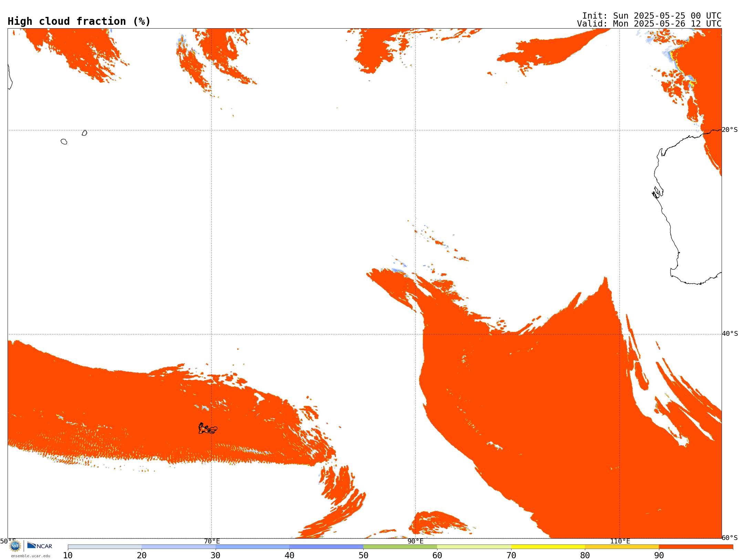The width and height of the screenshot is (744, 560).
Task: Click the Mauritius island outline near 20°S
Action: pos(84,133)
